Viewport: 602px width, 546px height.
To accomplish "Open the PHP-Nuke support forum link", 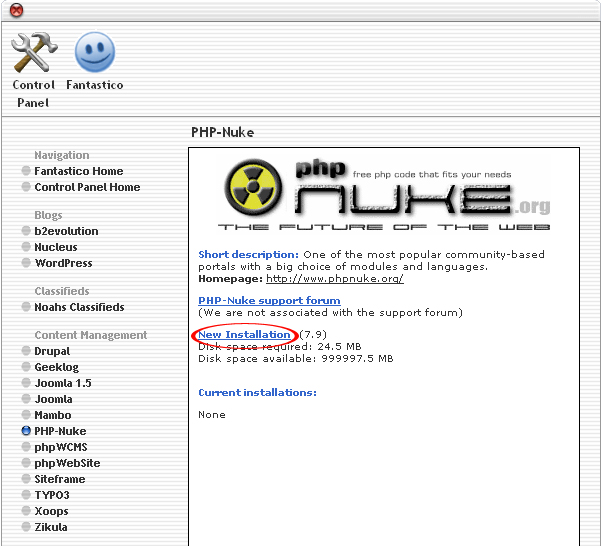I will pyautogui.click(x=269, y=301).
